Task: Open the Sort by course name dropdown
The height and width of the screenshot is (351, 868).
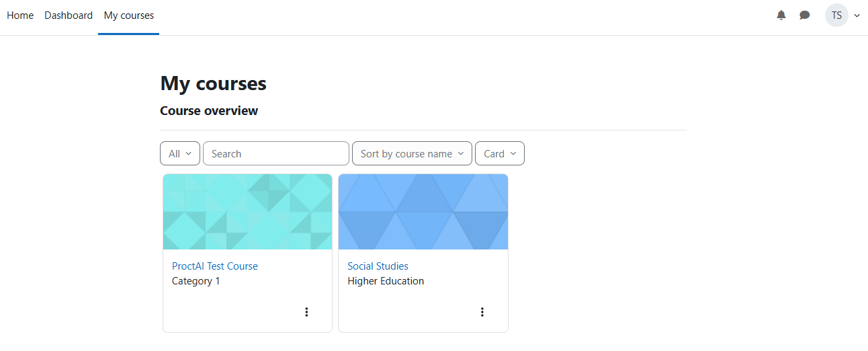Action: 412,153
